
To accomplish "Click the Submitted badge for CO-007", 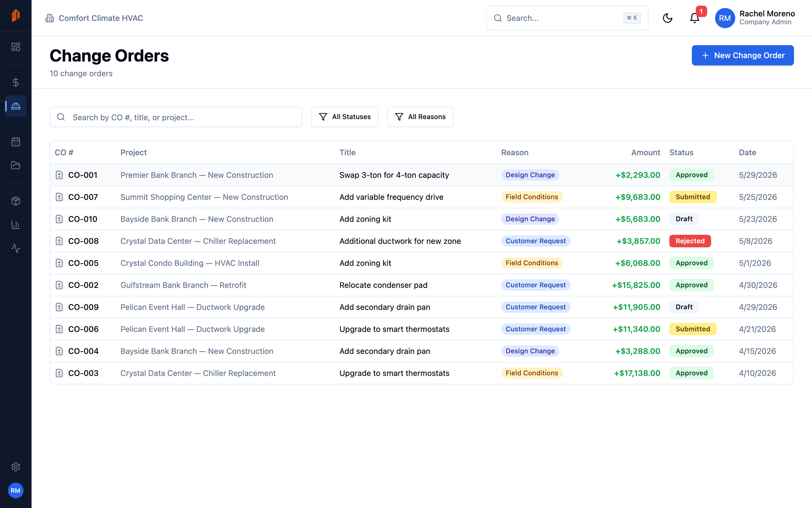I will click(x=692, y=197).
